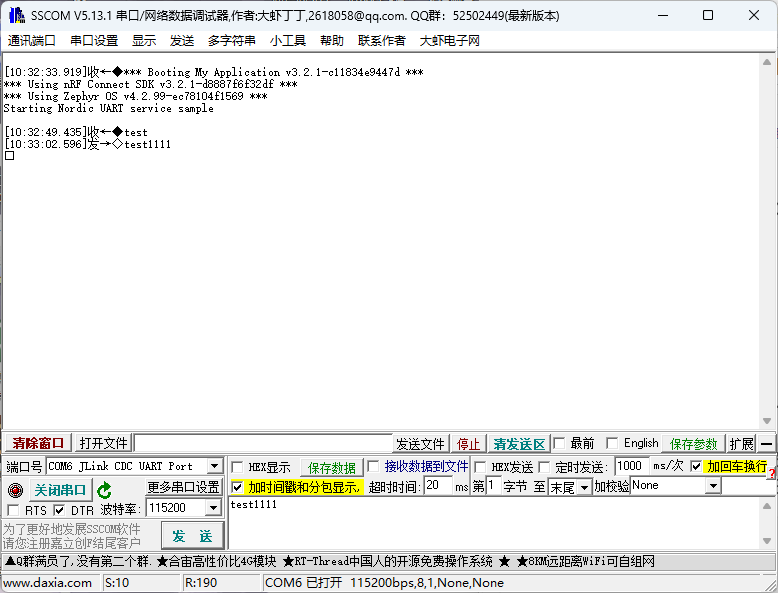Enable the HEX发送 checkbox
Viewport: 778px width, 593px height.
click(x=480, y=467)
